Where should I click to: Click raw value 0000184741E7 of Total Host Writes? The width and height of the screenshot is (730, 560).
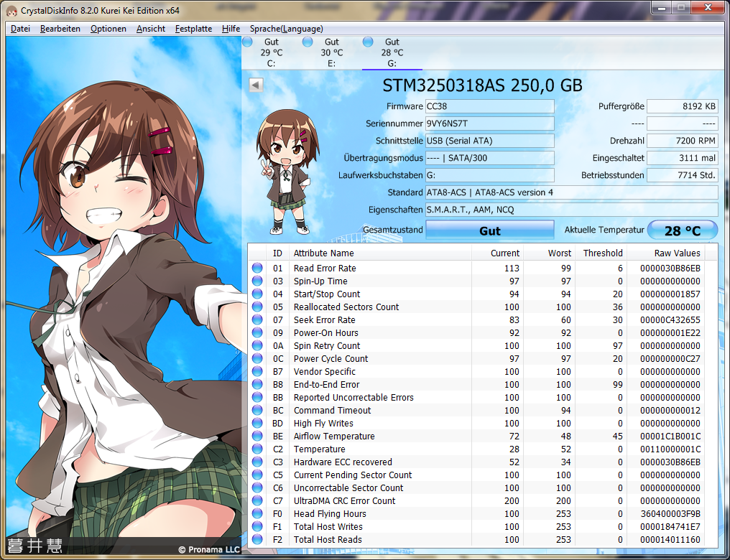(670, 526)
